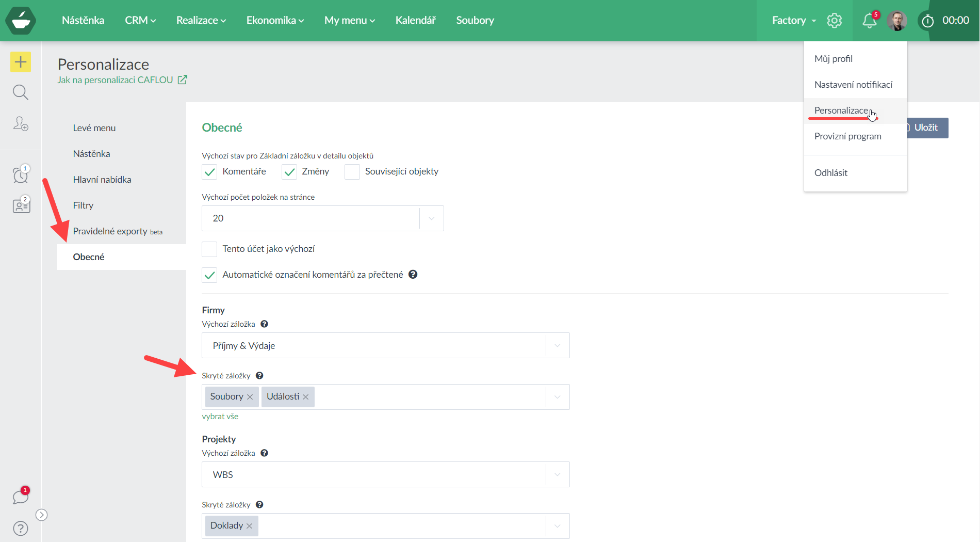Open the settings gear icon
This screenshot has height=542, width=980.
[x=834, y=21]
